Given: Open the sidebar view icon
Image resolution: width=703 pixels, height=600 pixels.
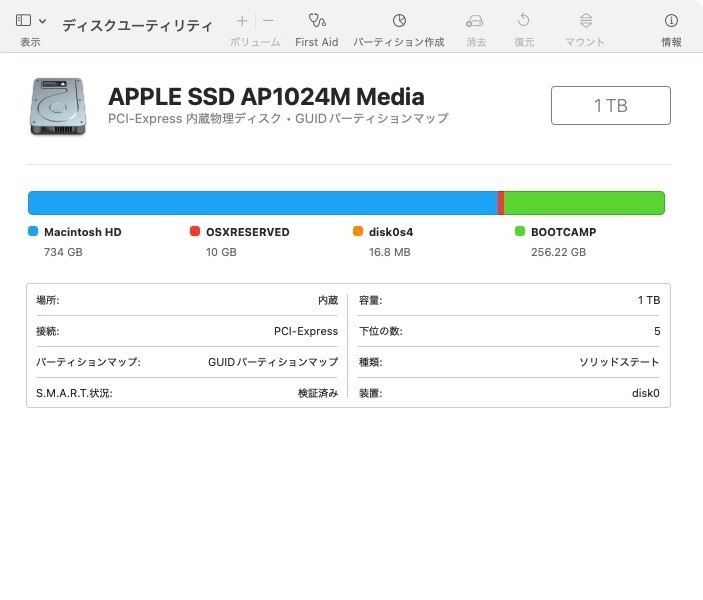Looking at the screenshot, I should [23, 20].
